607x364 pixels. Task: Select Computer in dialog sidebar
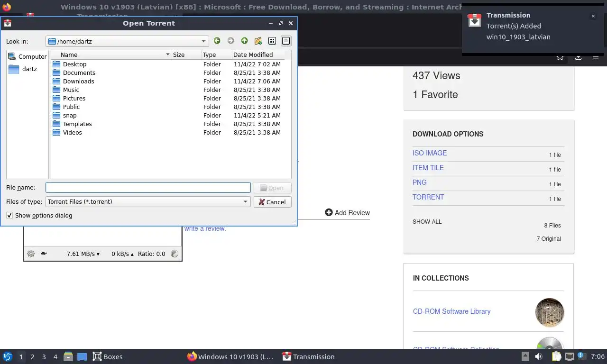click(28, 56)
